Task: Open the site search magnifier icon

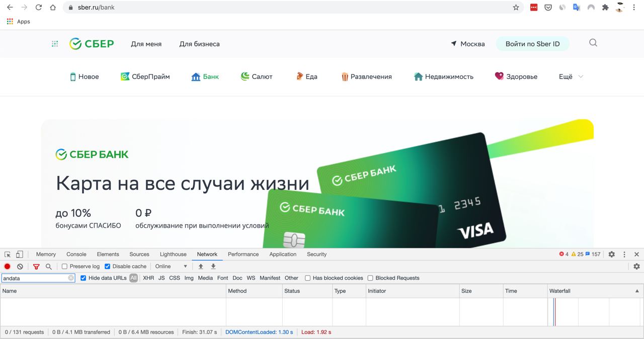Action: click(593, 43)
